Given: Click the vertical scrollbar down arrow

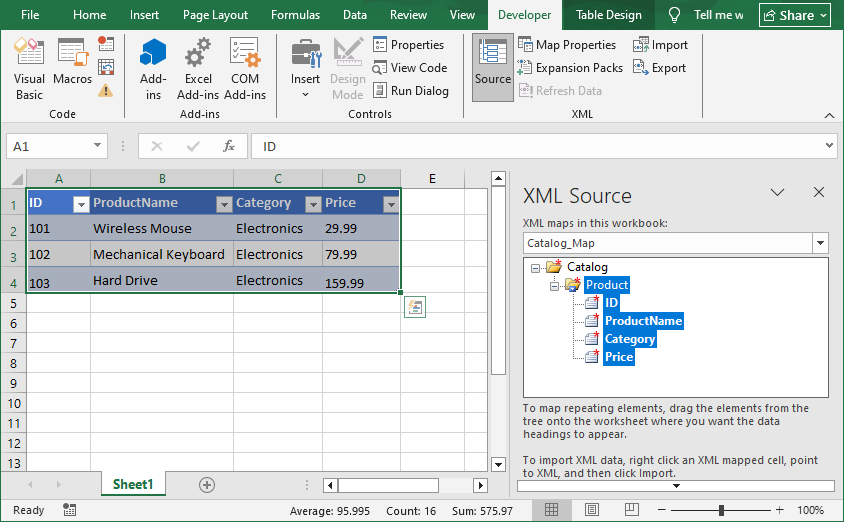Looking at the screenshot, I should (498, 464).
